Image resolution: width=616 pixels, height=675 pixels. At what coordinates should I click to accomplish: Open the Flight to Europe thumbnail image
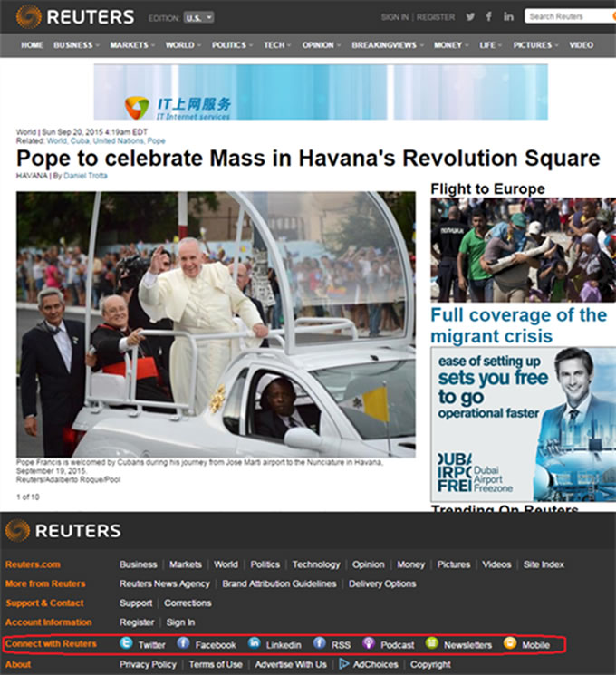[523, 250]
